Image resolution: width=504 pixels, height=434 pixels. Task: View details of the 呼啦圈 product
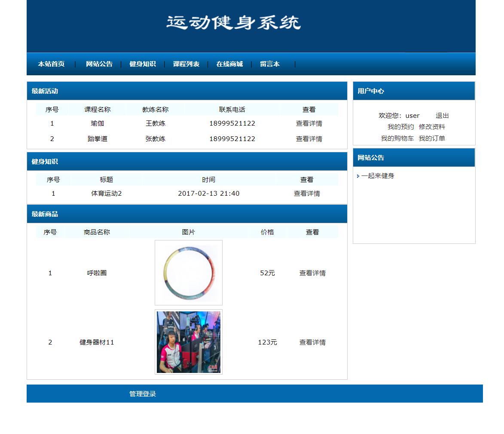[x=312, y=273]
